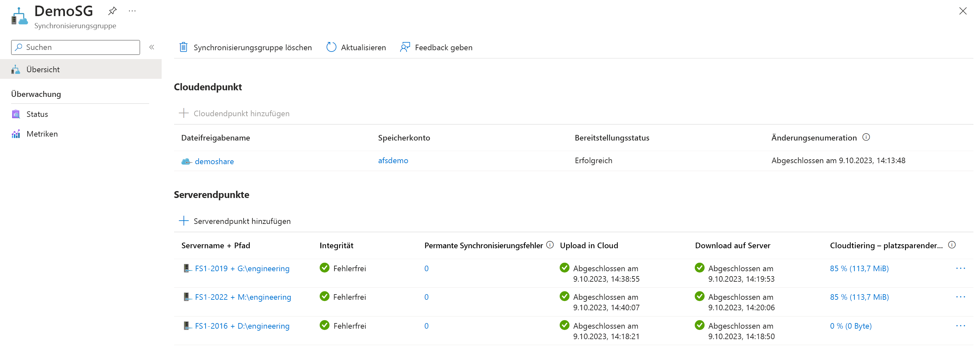Open the more options ellipsis beside DemoSG
This screenshot has height=350, width=980.
pos(132,11)
